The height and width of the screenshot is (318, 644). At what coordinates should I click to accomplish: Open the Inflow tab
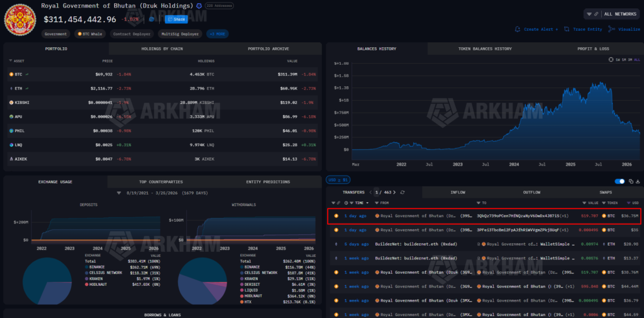point(458,192)
